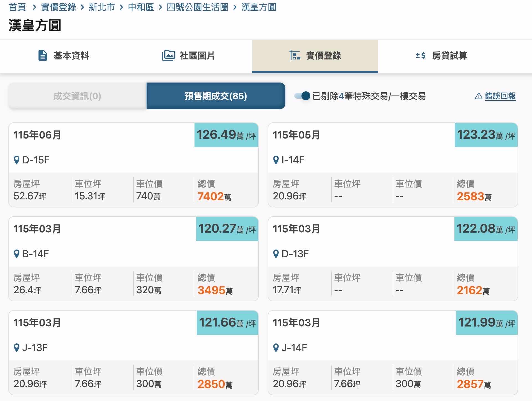Click the D-13F unit label
The image size is (532, 401).
click(295, 254)
